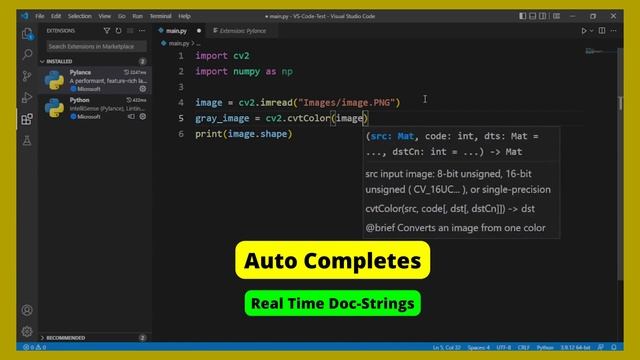Open the Search view in activity bar

(x=27, y=54)
